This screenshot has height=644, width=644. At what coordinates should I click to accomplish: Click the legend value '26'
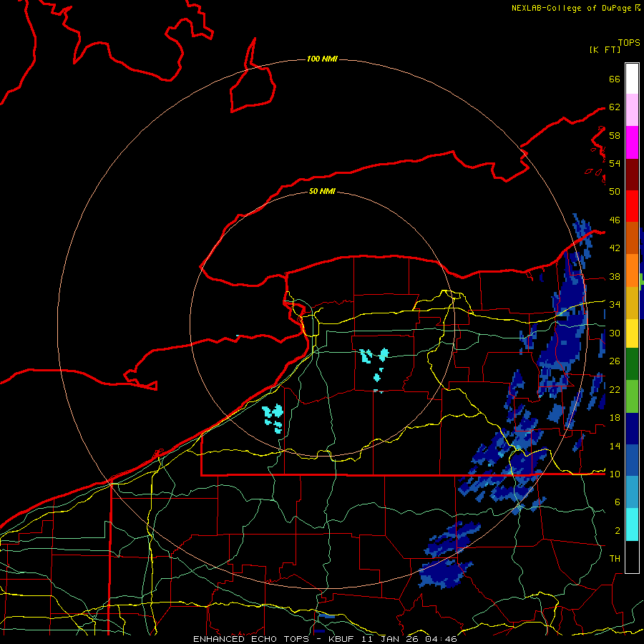(615, 361)
